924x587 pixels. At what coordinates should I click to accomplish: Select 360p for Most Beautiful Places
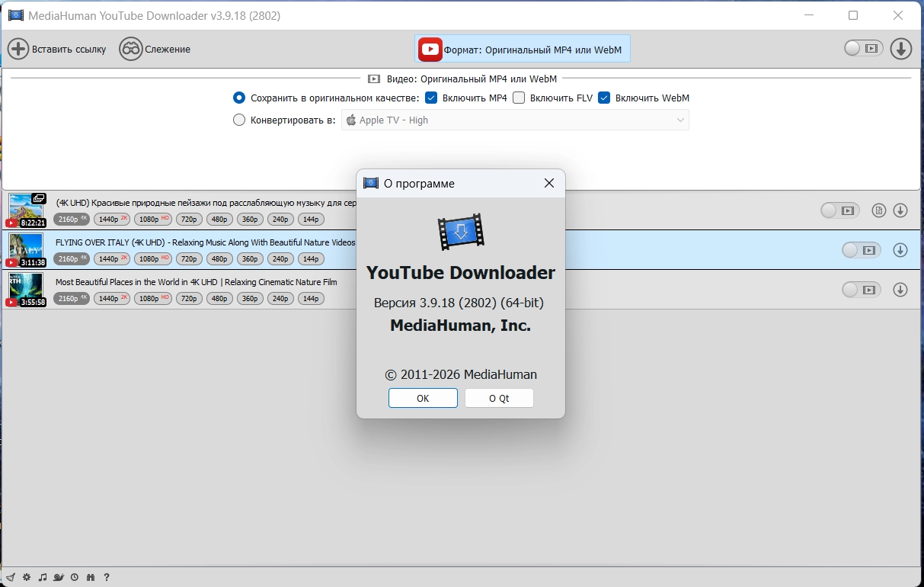(x=250, y=298)
